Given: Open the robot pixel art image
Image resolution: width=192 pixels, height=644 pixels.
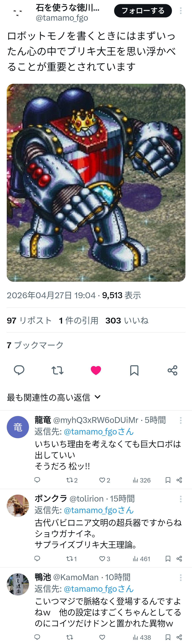Looking at the screenshot, I should tap(96, 183).
